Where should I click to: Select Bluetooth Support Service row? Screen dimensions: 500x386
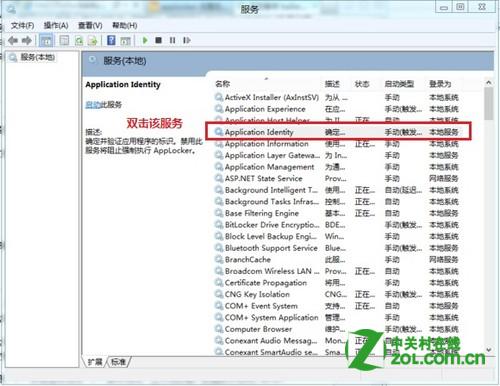tap(337, 248)
